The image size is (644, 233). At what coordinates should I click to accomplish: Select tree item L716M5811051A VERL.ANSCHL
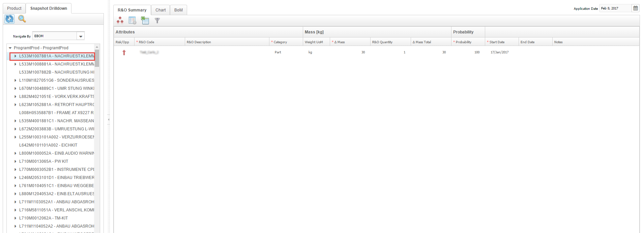pos(57,210)
